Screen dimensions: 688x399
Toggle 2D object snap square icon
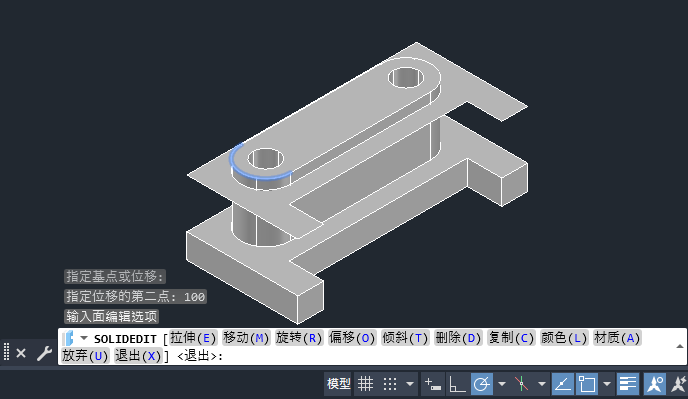point(587,385)
